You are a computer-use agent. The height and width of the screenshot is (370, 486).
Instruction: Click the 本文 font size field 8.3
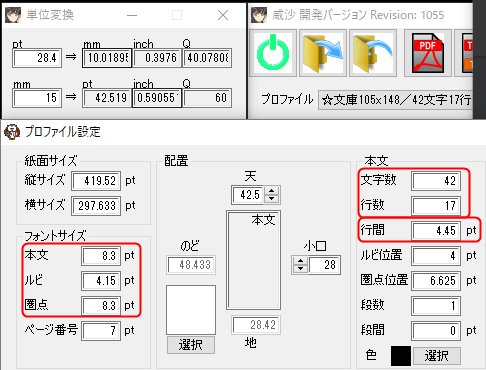point(101,256)
